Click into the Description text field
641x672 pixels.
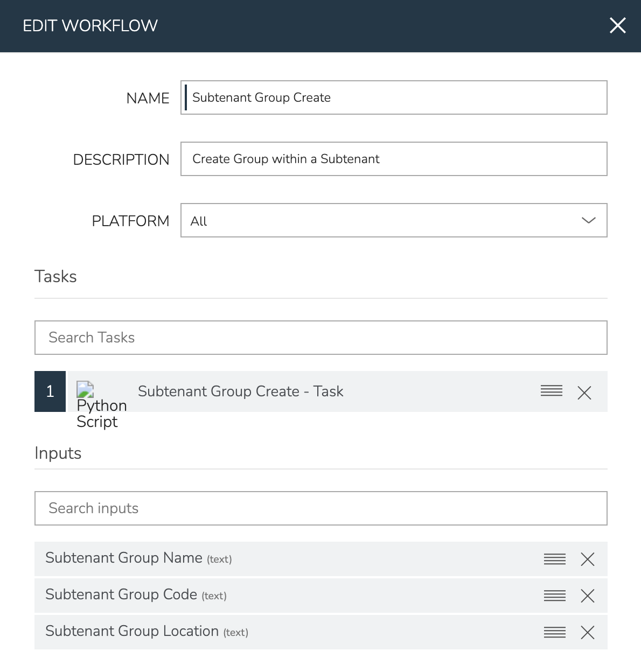(x=393, y=159)
